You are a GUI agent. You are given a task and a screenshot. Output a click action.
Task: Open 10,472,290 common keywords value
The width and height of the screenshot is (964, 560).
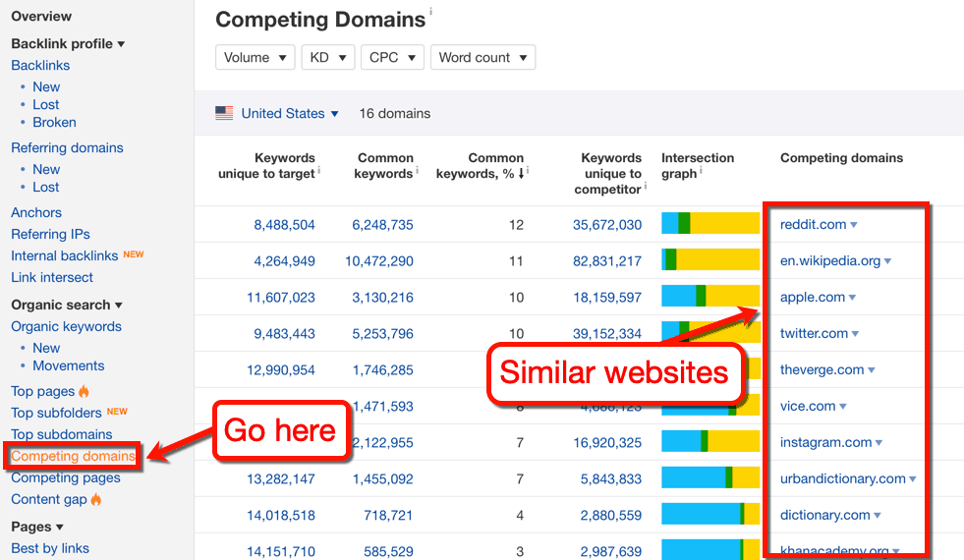pos(378,261)
